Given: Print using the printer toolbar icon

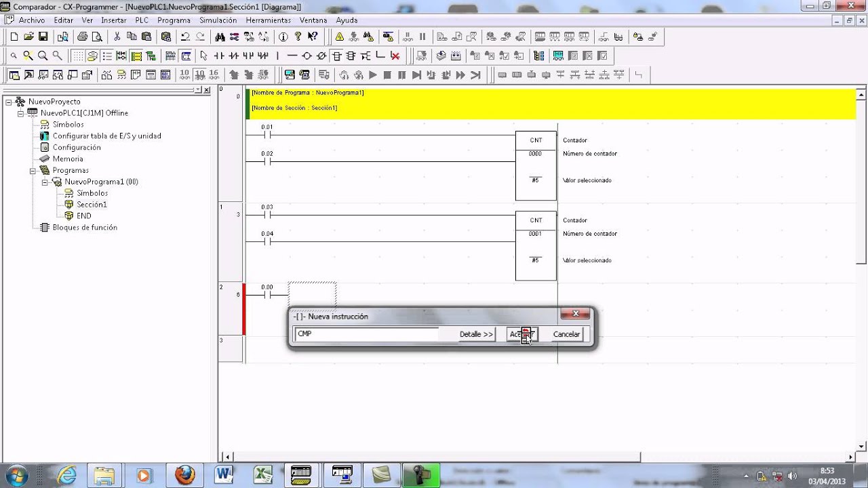Looking at the screenshot, I should coord(82,37).
